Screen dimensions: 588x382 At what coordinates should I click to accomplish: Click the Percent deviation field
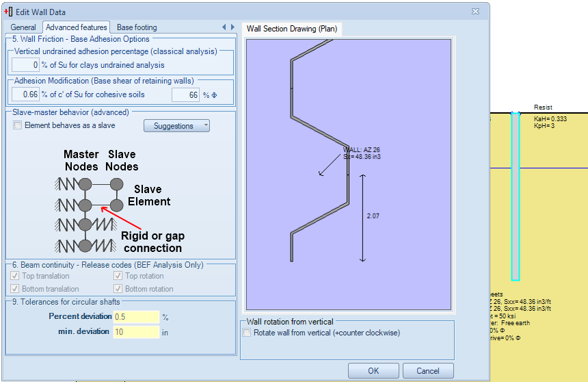coord(137,317)
